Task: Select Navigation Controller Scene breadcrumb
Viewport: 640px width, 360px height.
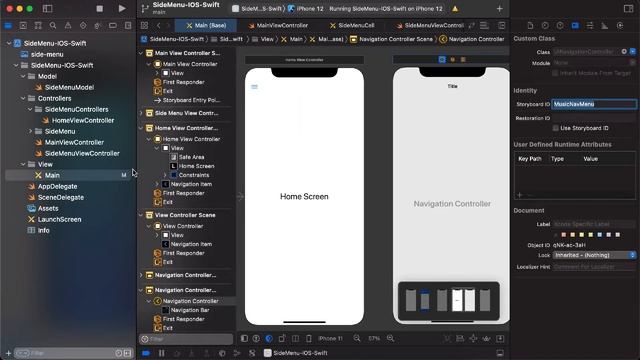Action: [391, 39]
